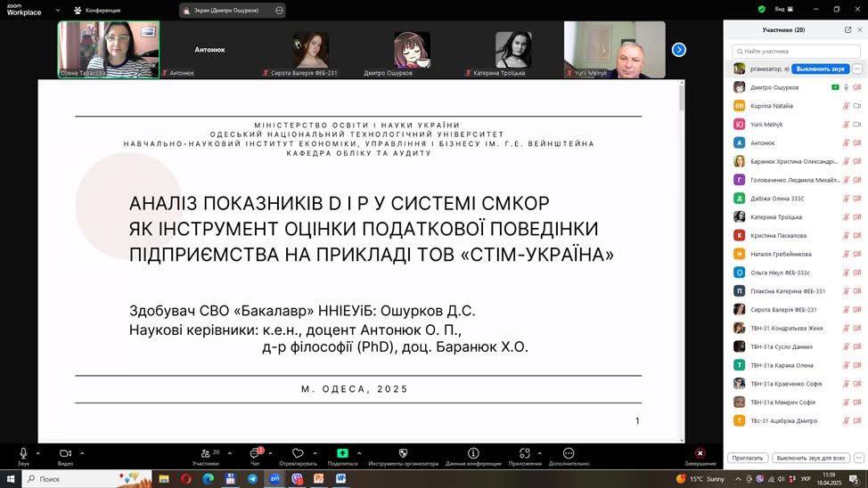Focus the Найти участника search field
The width and height of the screenshot is (868, 488).
(x=796, y=51)
